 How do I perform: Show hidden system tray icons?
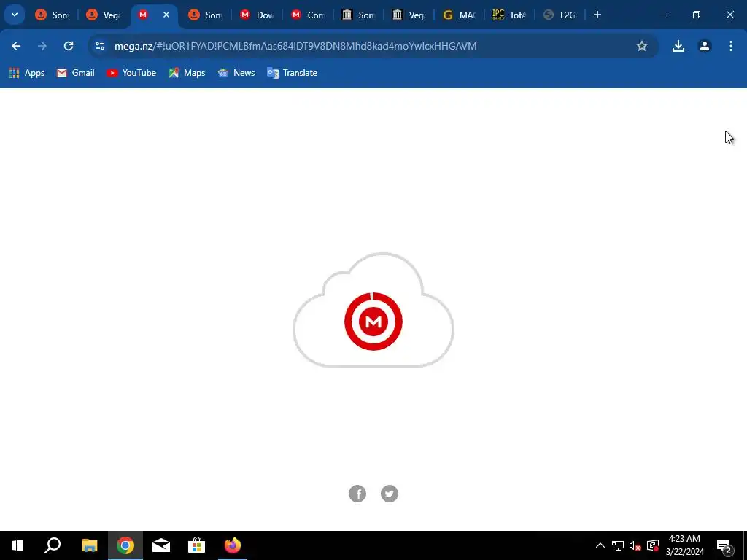[x=600, y=545]
